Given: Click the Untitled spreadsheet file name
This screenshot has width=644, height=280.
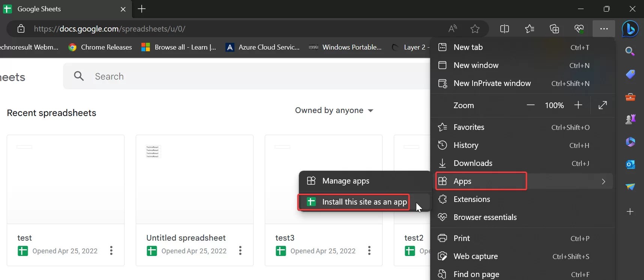Looking at the screenshot, I should click(186, 238).
